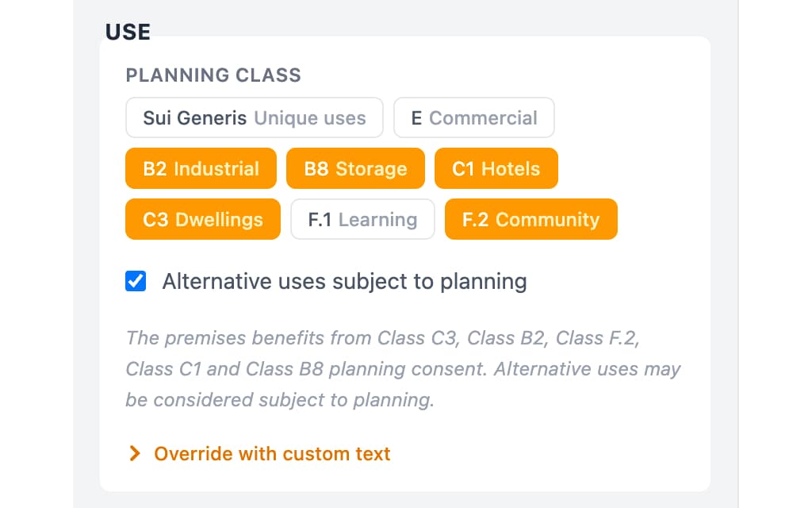Screen dimensions: 812x508
Task: Turn off the B8 Storage class
Action: tap(355, 169)
